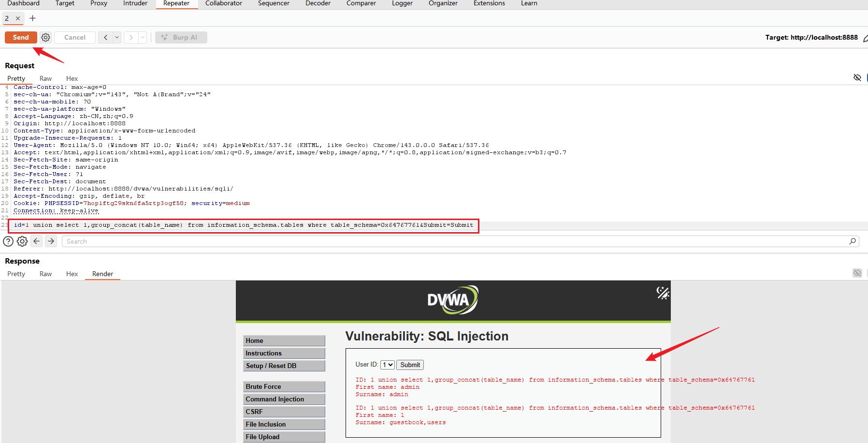Select response Raw view tab

tap(45, 274)
